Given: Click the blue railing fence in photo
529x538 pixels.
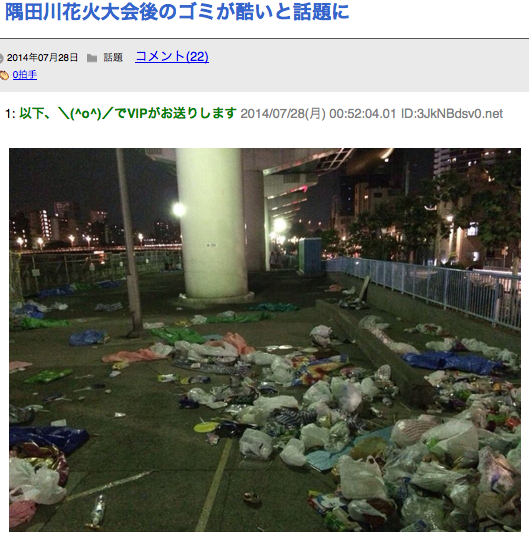Looking at the screenshot, I should click(424, 289).
